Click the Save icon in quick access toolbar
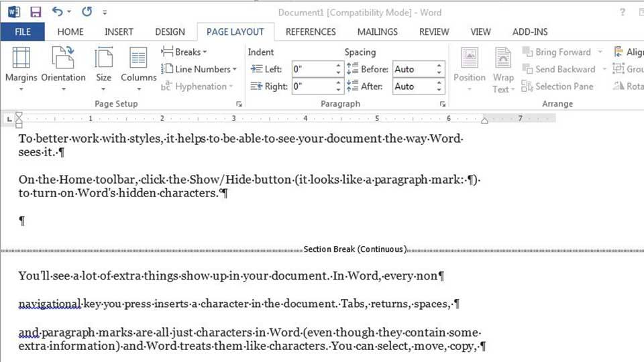The width and height of the screenshot is (644, 362). pyautogui.click(x=36, y=12)
